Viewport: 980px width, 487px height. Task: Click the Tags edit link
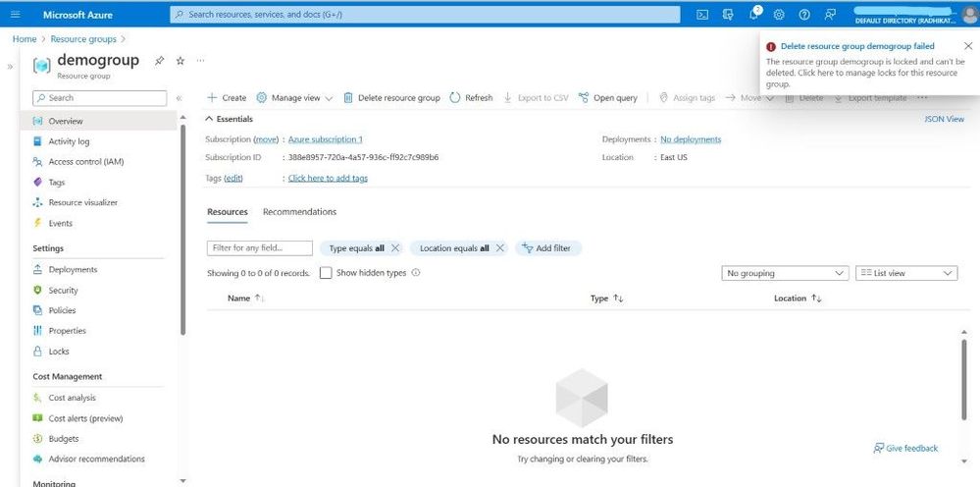pyautogui.click(x=233, y=178)
